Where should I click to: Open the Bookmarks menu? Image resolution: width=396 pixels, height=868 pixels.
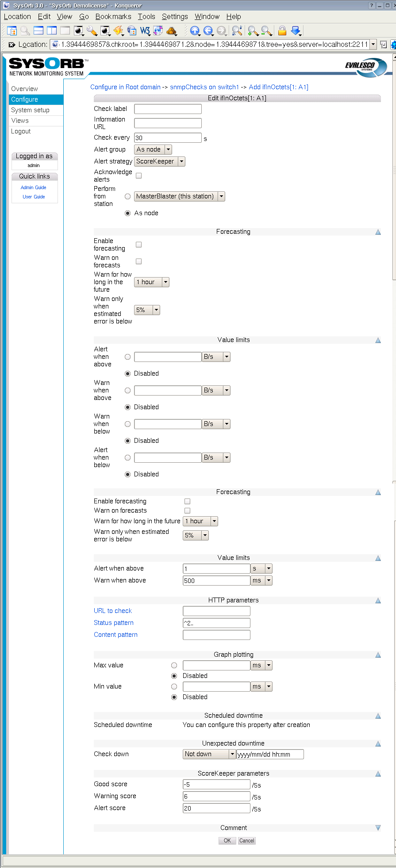(113, 17)
